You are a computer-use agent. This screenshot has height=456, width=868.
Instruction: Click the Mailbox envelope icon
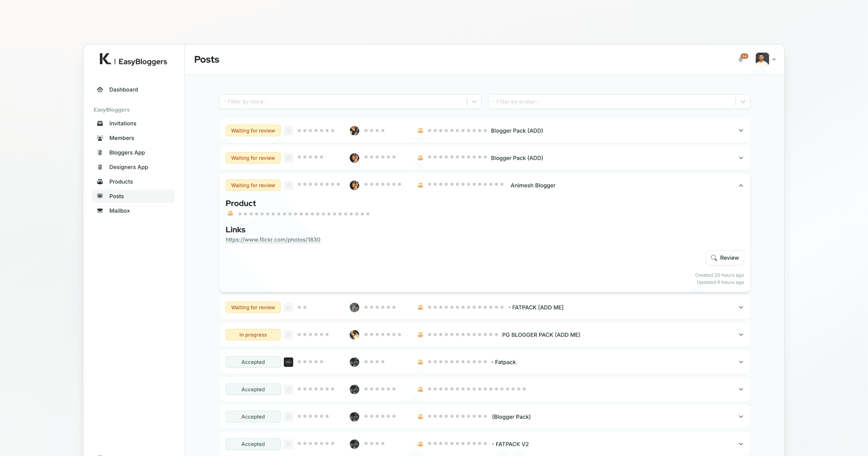point(100,210)
